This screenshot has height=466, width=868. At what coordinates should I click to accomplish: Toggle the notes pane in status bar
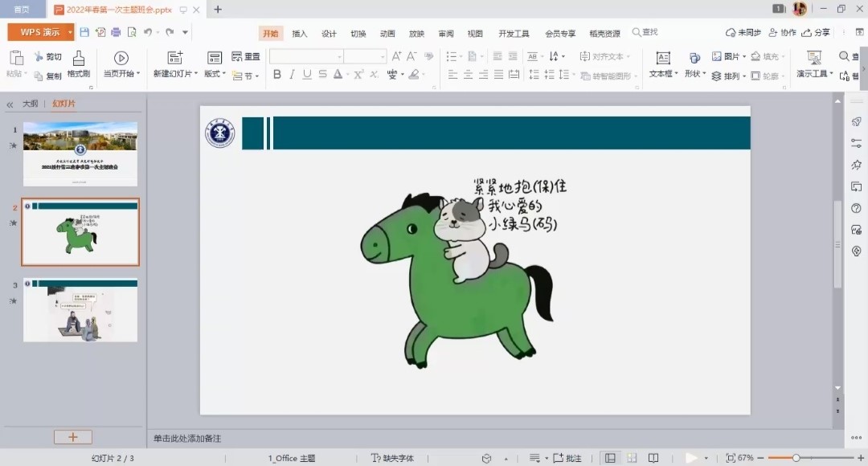pyautogui.click(x=534, y=458)
